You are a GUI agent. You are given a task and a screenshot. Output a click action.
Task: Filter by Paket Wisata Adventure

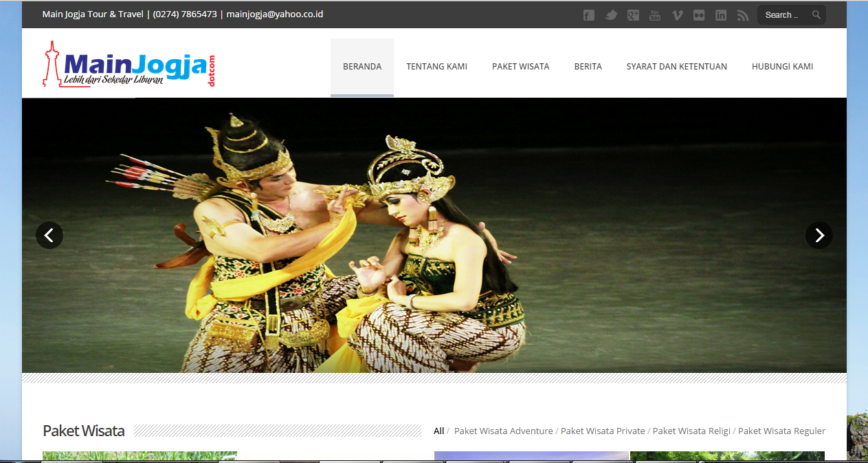point(503,431)
